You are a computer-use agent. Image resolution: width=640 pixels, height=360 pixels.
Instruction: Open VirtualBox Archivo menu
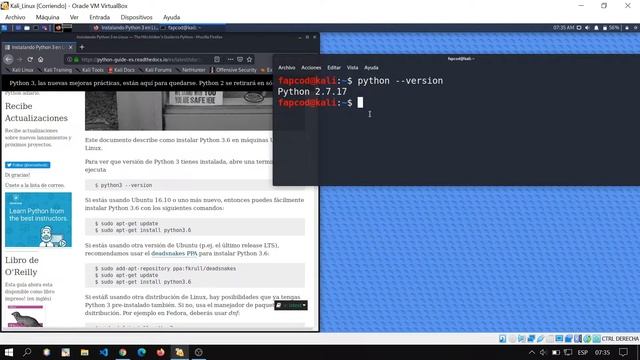click(15, 17)
